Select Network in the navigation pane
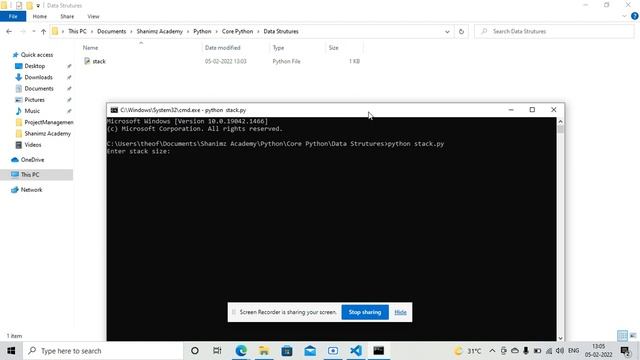The width and height of the screenshot is (640, 360). click(x=31, y=189)
